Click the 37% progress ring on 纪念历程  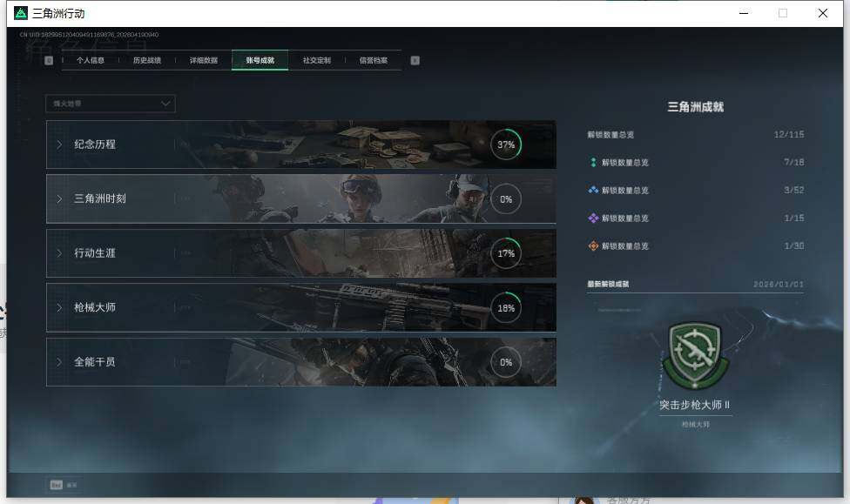pyautogui.click(x=506, y=144)
